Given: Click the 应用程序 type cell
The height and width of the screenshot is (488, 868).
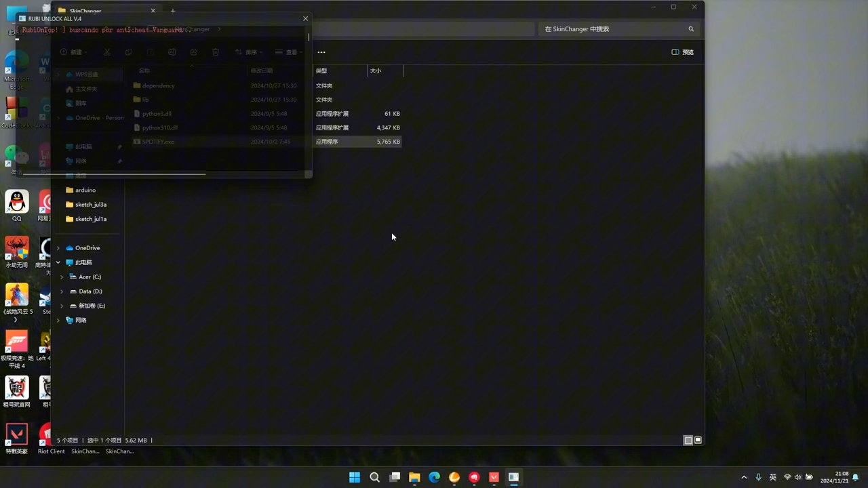Looking at the screenshot, I should (x=327, y=142).
